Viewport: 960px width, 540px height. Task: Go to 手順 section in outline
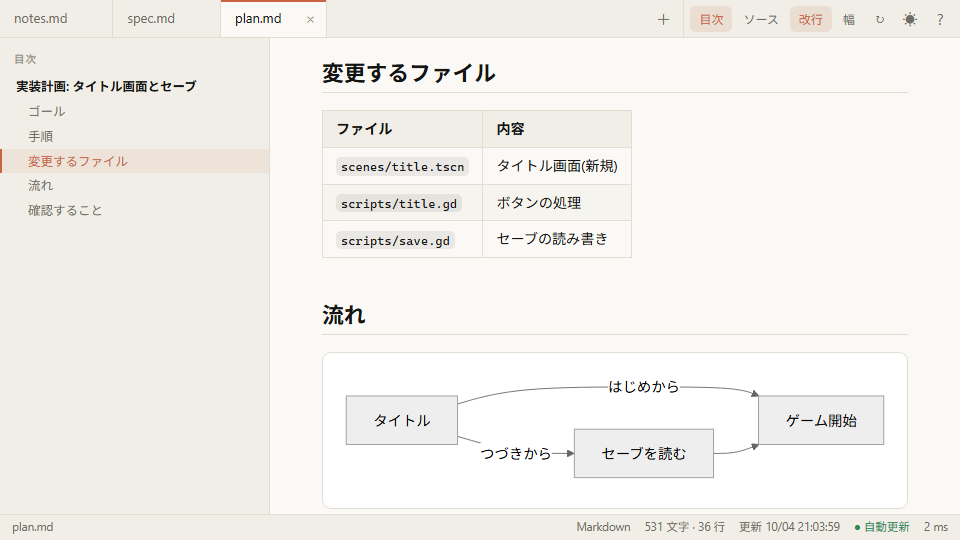pyautogui.click(x=135, y=137)
